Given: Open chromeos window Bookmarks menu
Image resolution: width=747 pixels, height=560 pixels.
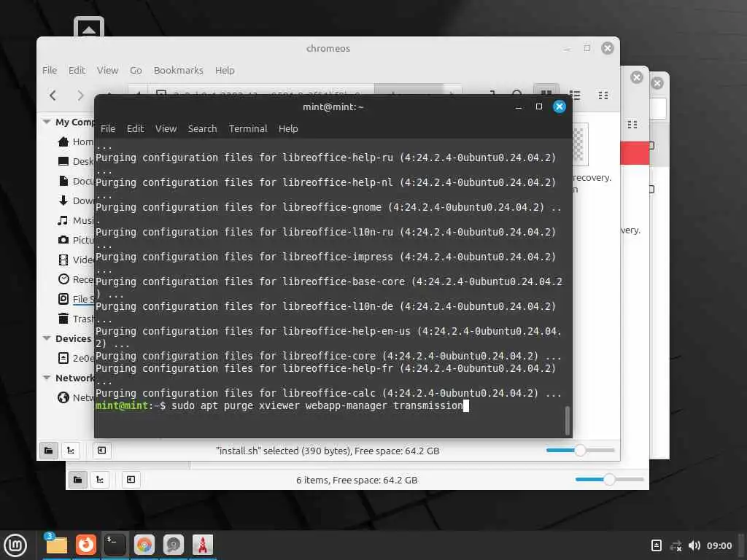Looking at the screenshot, I should point(179,71).
